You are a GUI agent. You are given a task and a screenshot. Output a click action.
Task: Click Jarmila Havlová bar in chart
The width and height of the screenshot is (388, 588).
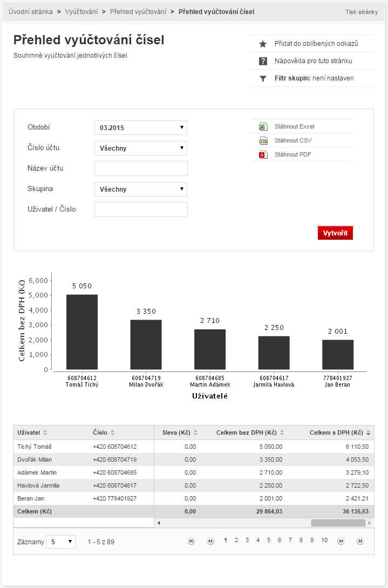274,353
